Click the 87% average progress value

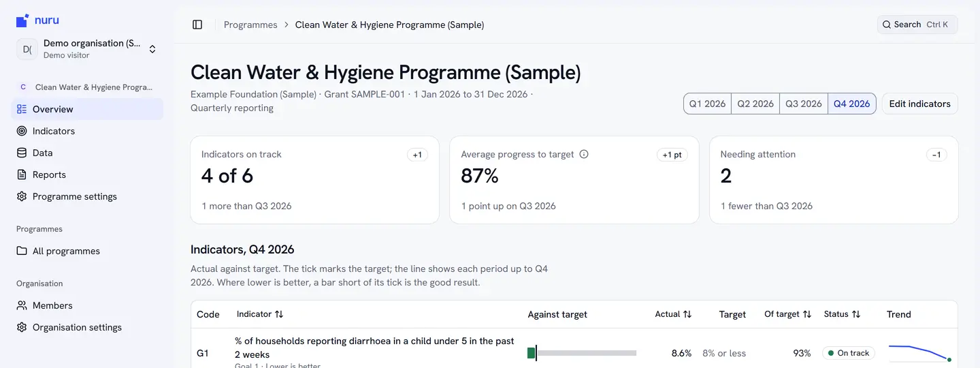coord(480,177)
